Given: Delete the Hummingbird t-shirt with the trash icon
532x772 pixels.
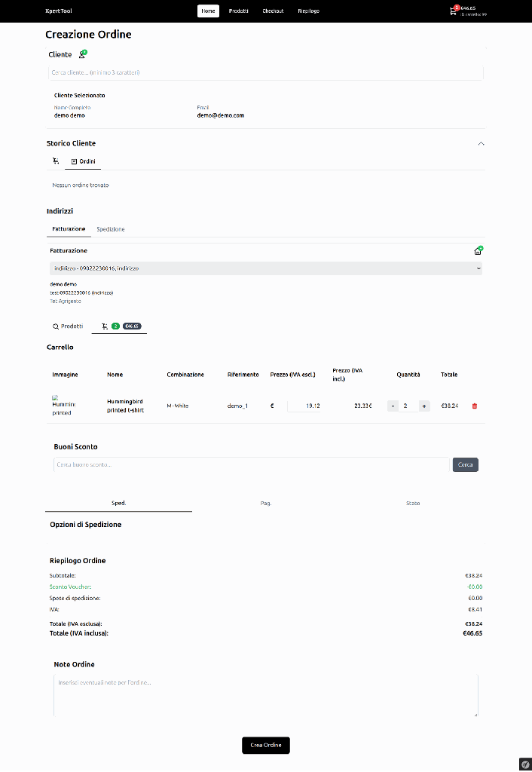Looking at the screenshot, I should click(x=475, y=406).
